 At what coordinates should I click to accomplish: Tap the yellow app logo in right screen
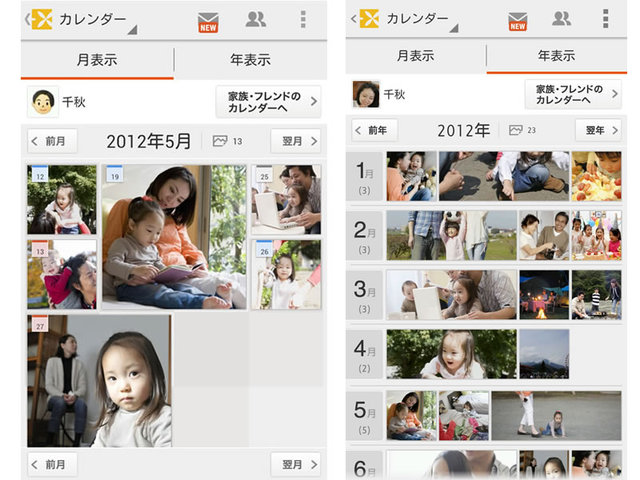pyautogui.click(x=369, y=18)
